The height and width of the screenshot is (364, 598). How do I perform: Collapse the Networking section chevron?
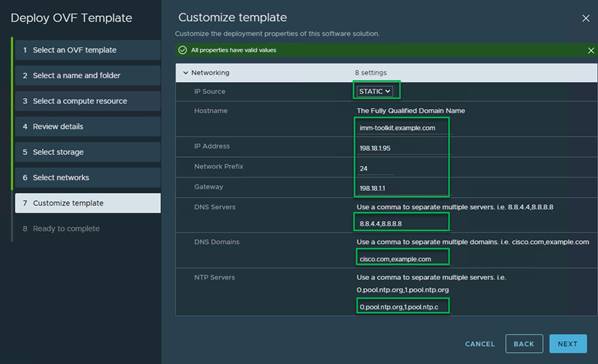[x=185, y=72]
